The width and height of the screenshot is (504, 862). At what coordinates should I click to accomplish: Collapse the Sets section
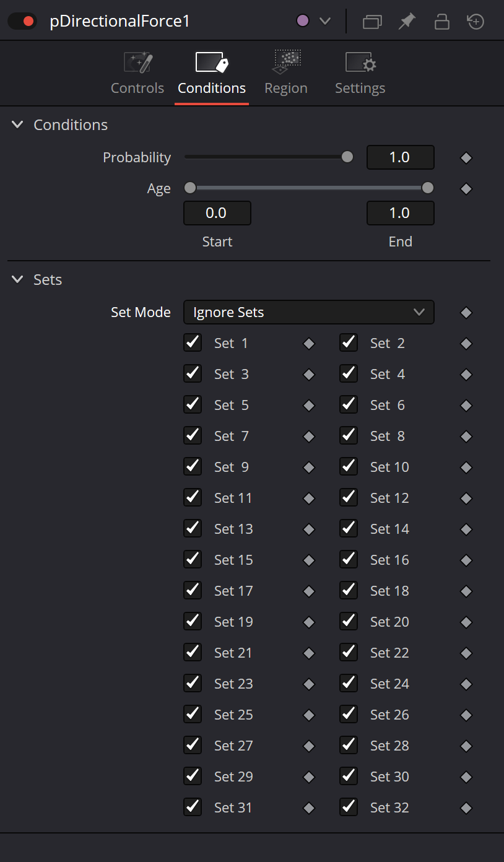[17, 280]
